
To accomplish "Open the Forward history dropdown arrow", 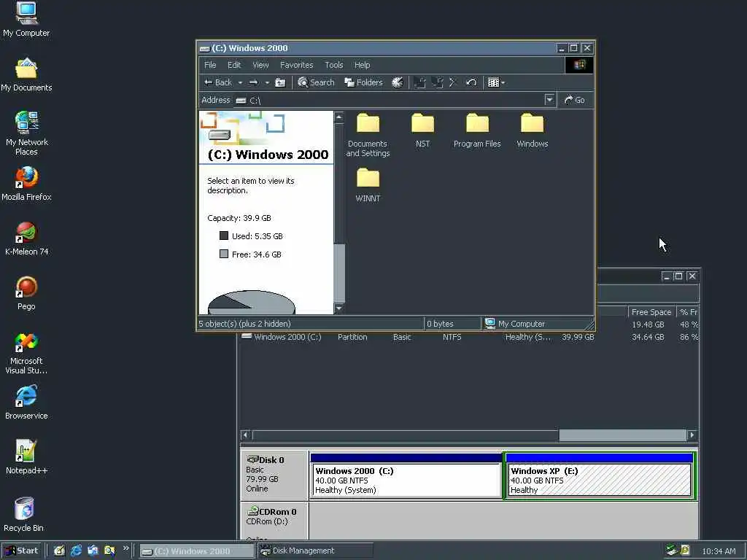I will [x=267, y=83].
